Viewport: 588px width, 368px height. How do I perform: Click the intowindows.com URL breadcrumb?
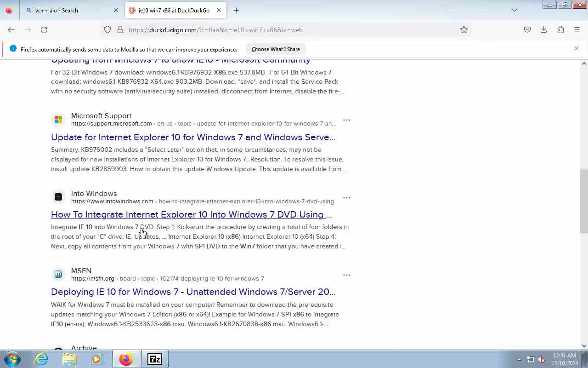tap(204, 201)
